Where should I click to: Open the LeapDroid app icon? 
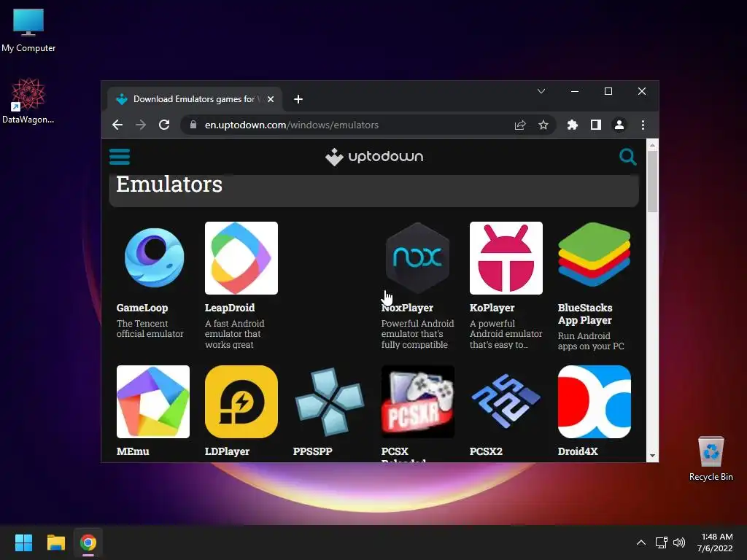(x=241, y=257)
